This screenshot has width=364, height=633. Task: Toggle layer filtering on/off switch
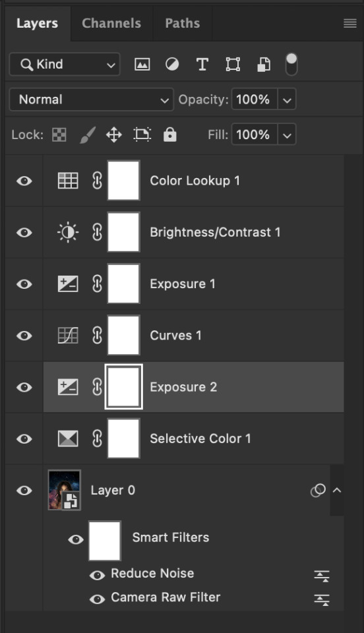[291, 64]
